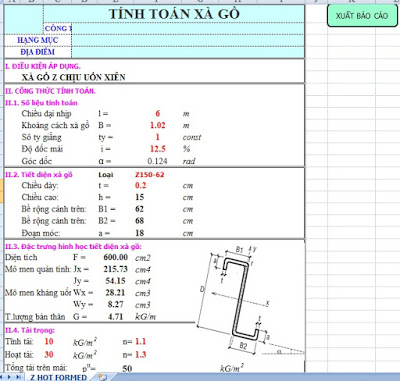Select the ty giằng value 1
Viewport: 400px width, 381px height.
158,137
